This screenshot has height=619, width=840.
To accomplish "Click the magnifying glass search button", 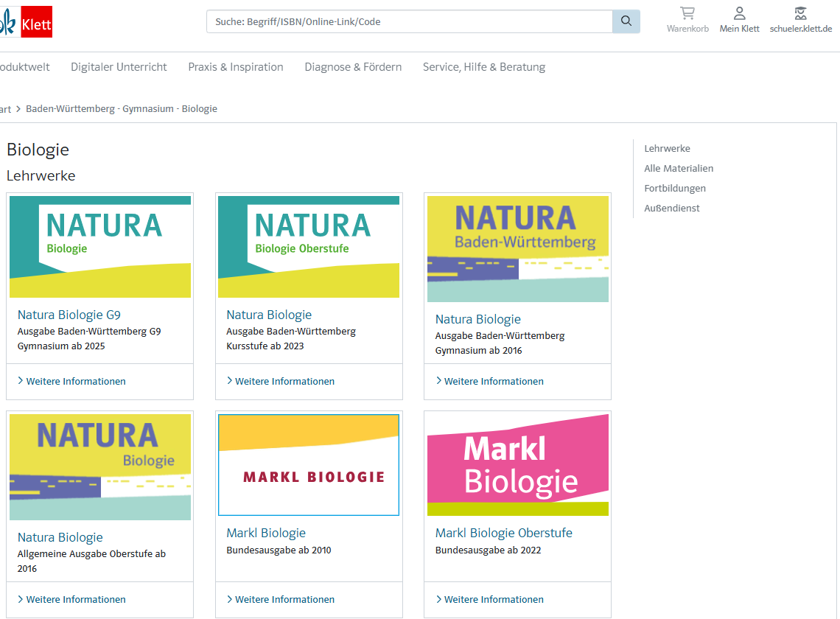I will pos(626,21).
